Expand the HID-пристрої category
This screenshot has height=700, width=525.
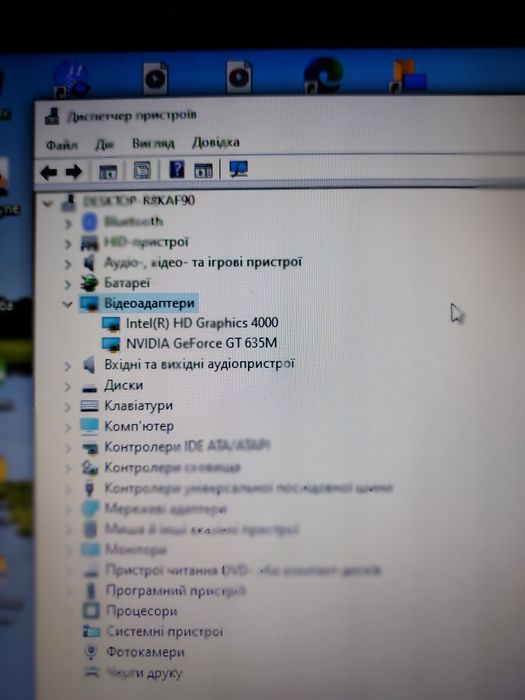68,244
